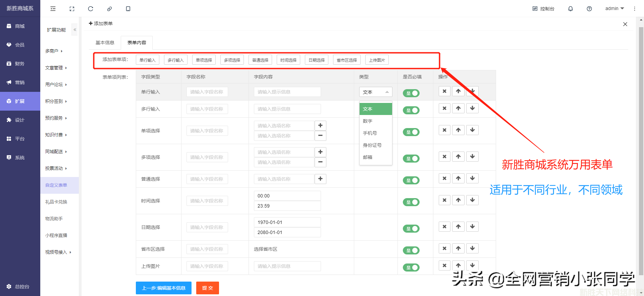Click the 单行输入 add-item button
The image size is (644, 296).
[148, 60]
